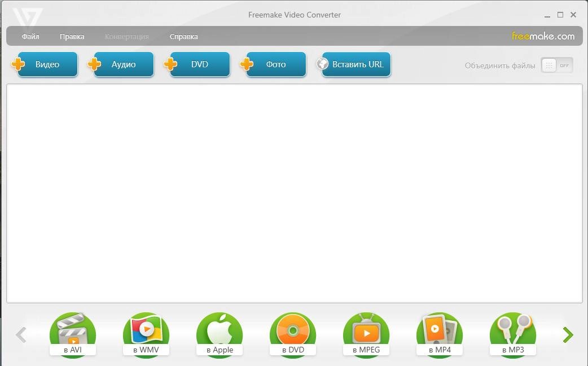Select the MP4 conversion icon
This screenshot has height=366, width=588.
coord(440,334)
